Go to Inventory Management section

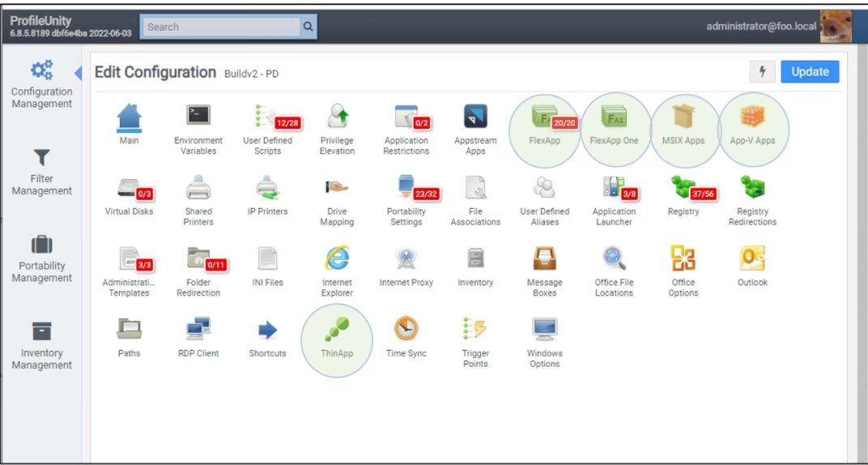(42, 346)
